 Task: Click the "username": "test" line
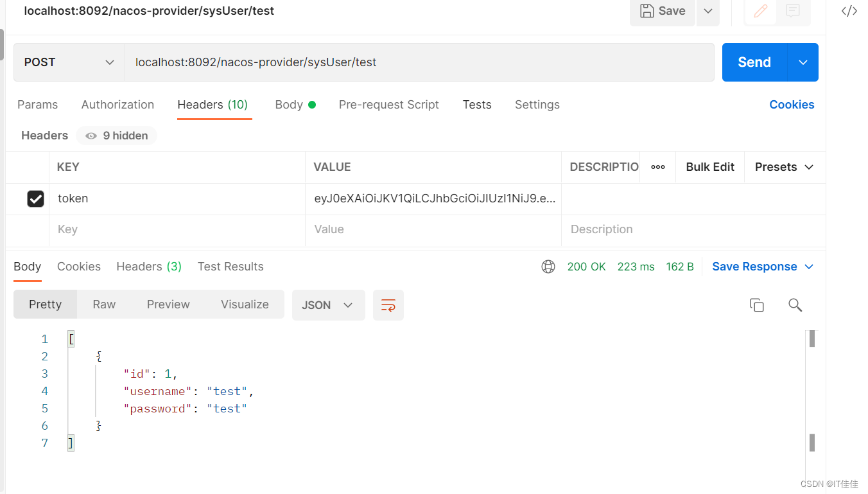[x=189, y=391]
